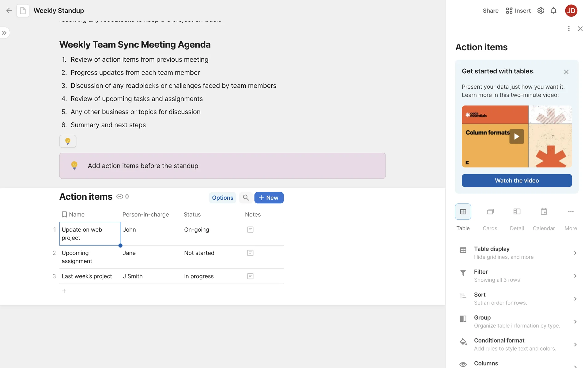Expand the left sidebar with double-chevron icon
The image size is (588, 368).
[x=4, y=33]
